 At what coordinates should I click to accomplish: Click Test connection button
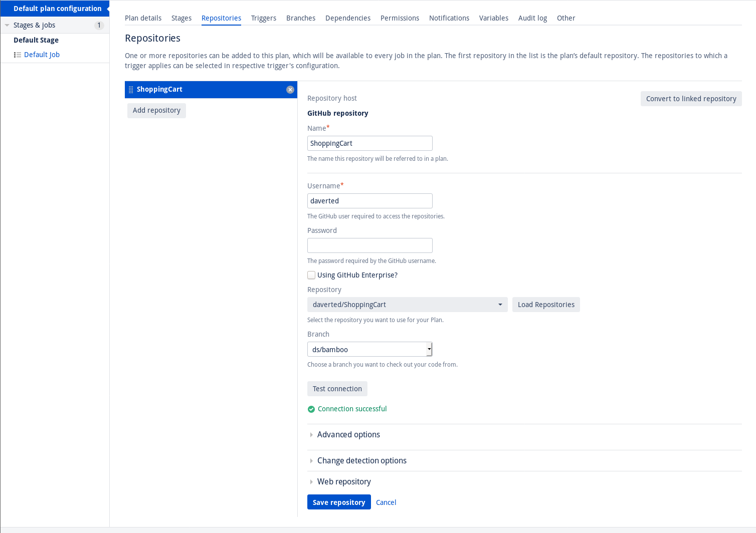point(337,389)
